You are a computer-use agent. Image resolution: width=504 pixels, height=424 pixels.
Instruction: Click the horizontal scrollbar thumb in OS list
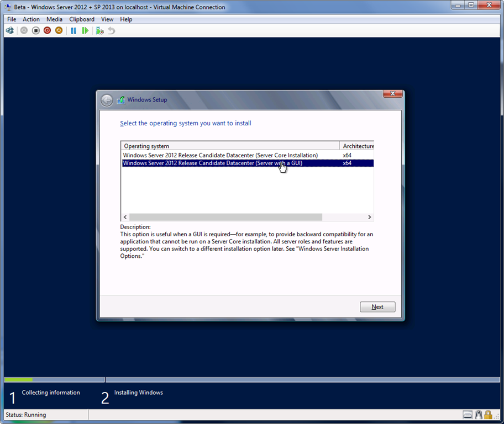[x=225, y=217]
